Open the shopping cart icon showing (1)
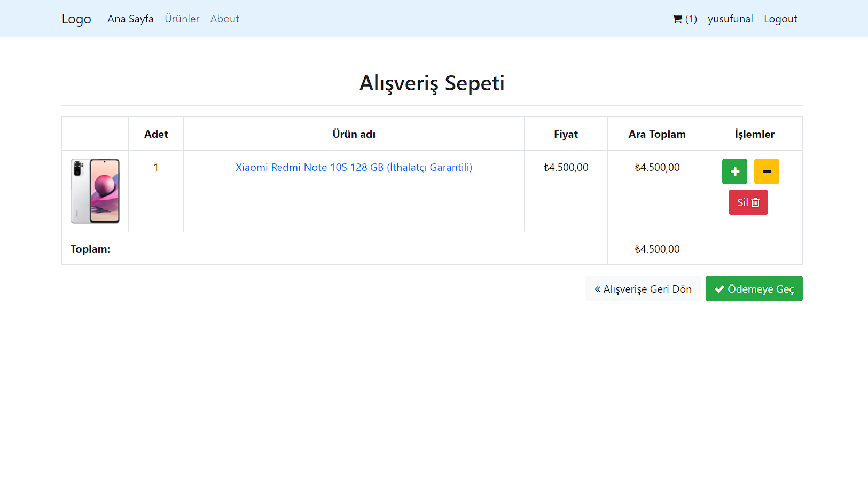Viewport: 868px width, 478px height. (x=684, y=19)
